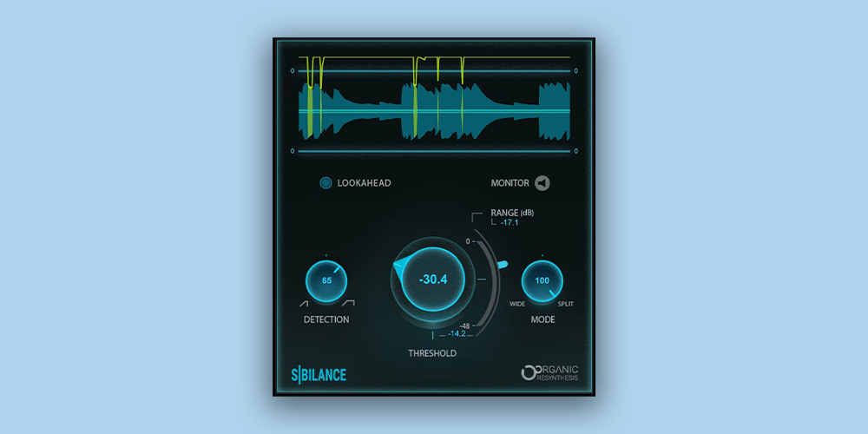Click the MONITOR label text
The width and height of the screenshot is (868, 434).
(x=510, y=182)
